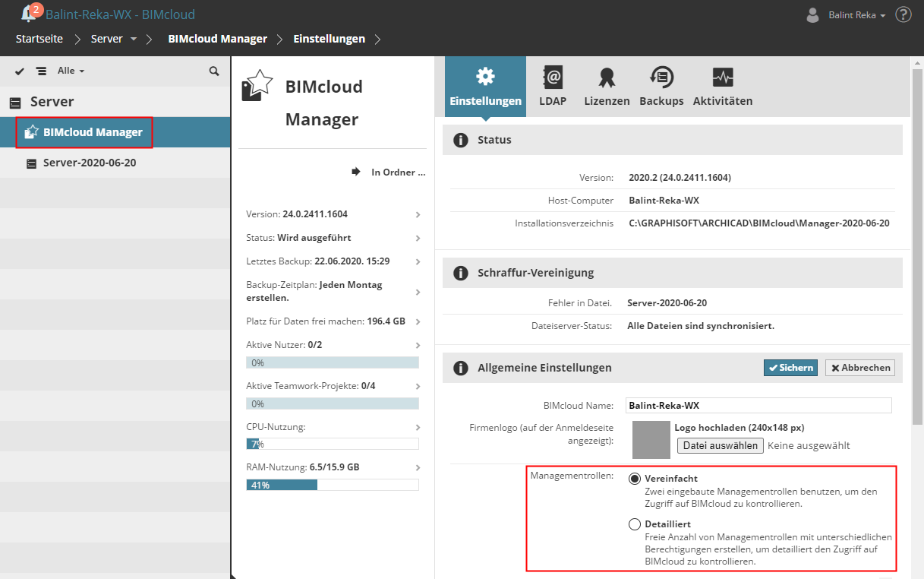The width and height of the screenshot is (924, 579).
Task: Switch to the Aktivitäten tab
Action: coord(723,87)
